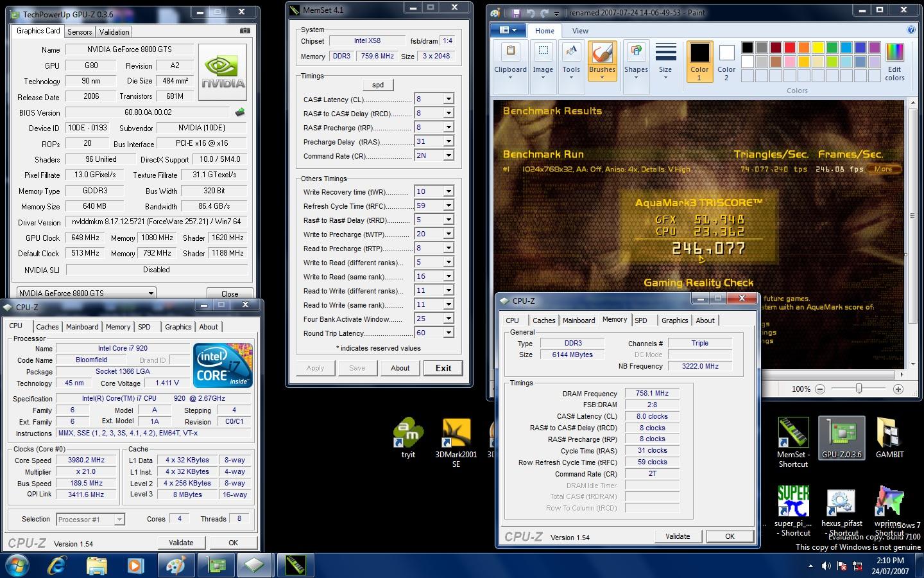Select the Brushes tool in Paint
The image size is (924, 578).
coord(602,60)
